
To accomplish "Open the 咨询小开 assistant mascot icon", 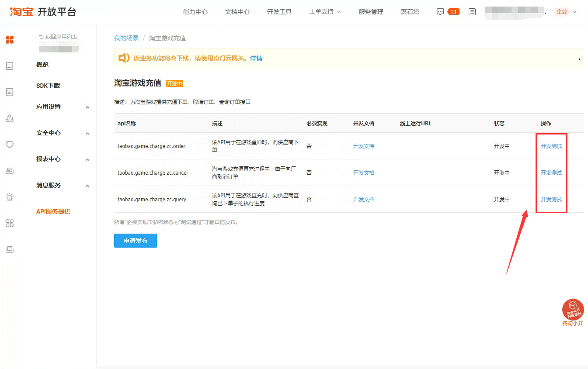I will point(573,310).
